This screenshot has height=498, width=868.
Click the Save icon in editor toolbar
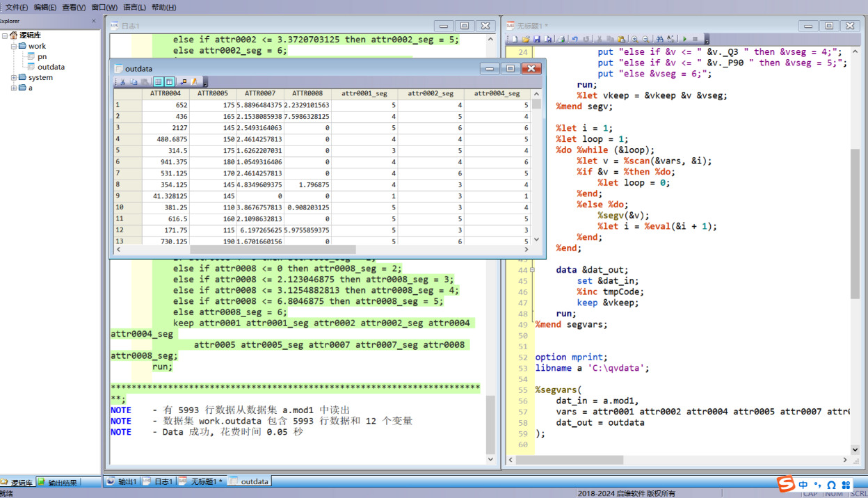(537, 39)
